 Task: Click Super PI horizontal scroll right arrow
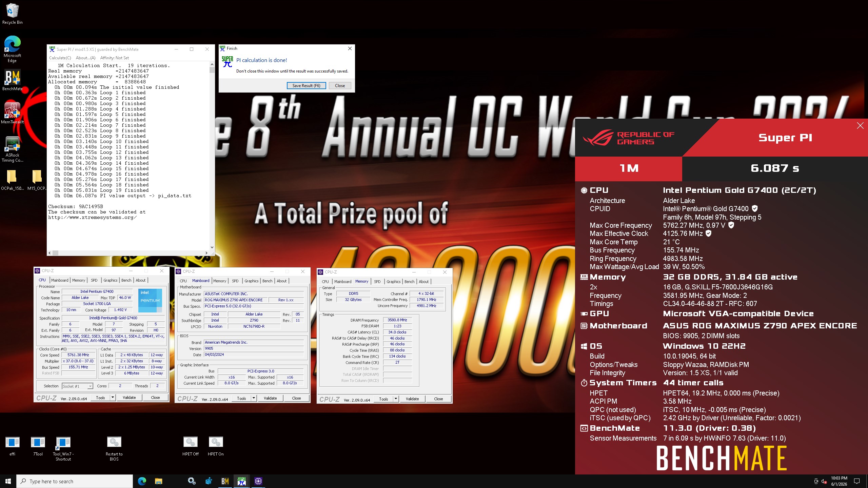point(206,253)
